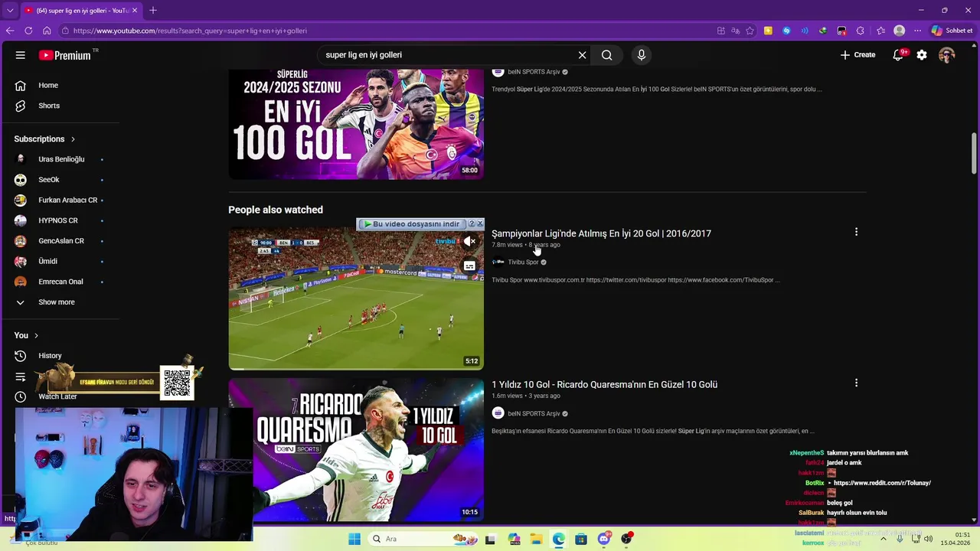This screenshot has height=551, width=980.
Task: Open the Shazam browser extension
Action: click(786, 31)
